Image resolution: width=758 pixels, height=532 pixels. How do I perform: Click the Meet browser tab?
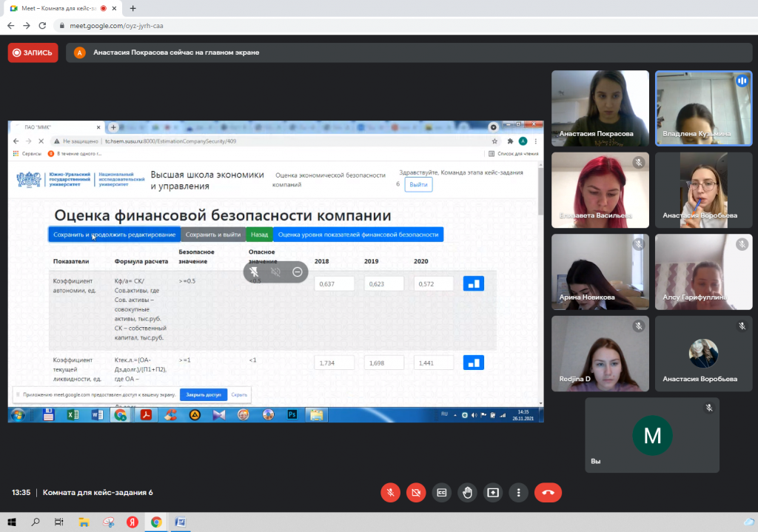[63, 8]
